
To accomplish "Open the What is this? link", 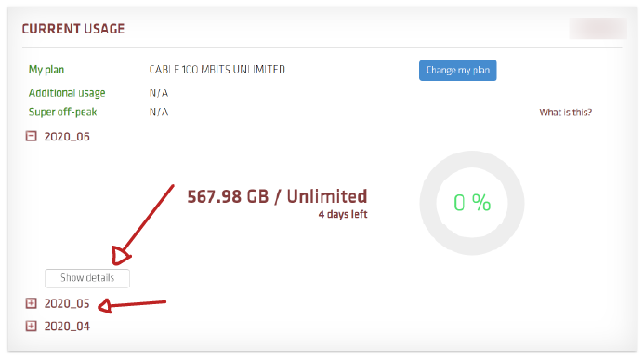I will click(566, 113).
